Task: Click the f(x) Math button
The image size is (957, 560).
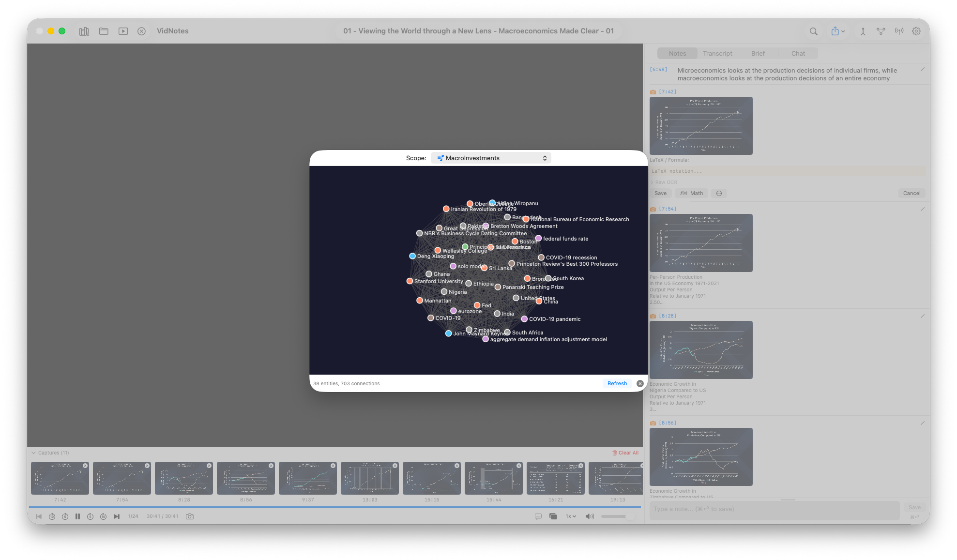Action: pos(691,193)
